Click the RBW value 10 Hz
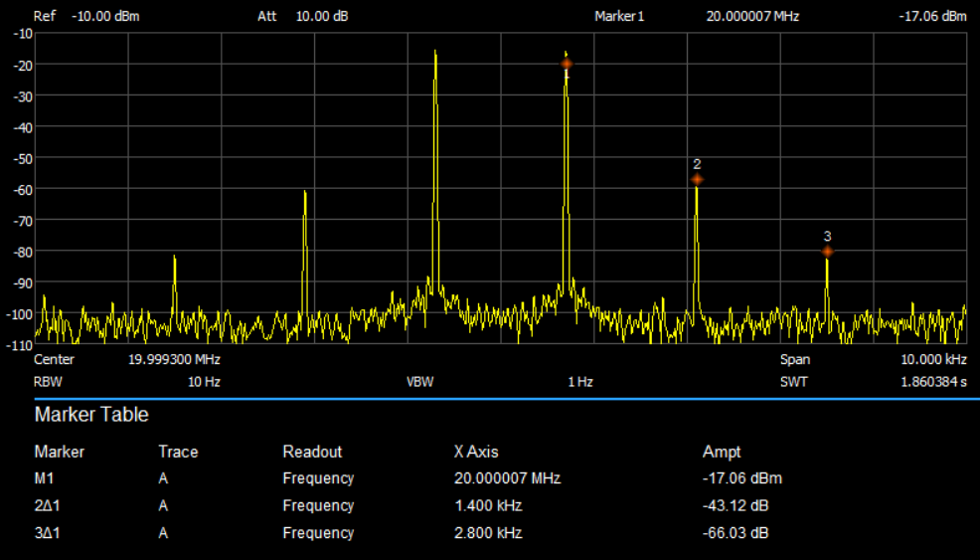 pos(204,382)
